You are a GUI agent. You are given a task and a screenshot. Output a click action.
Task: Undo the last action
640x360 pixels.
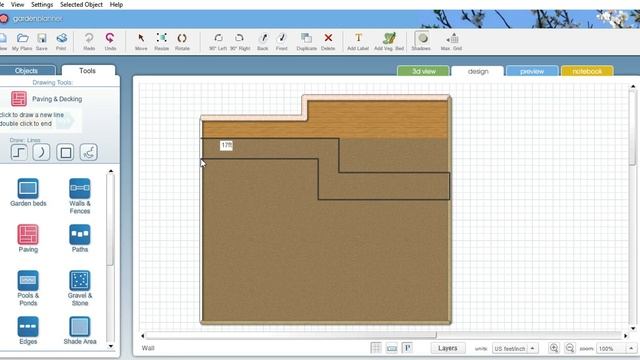pyautogui.click(x=110, y=38)
